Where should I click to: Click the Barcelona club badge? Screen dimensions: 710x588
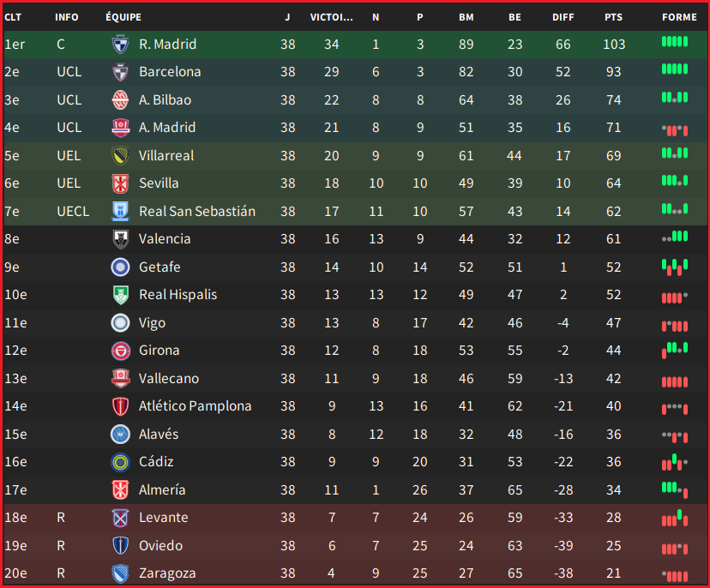[x=120, y=72]
